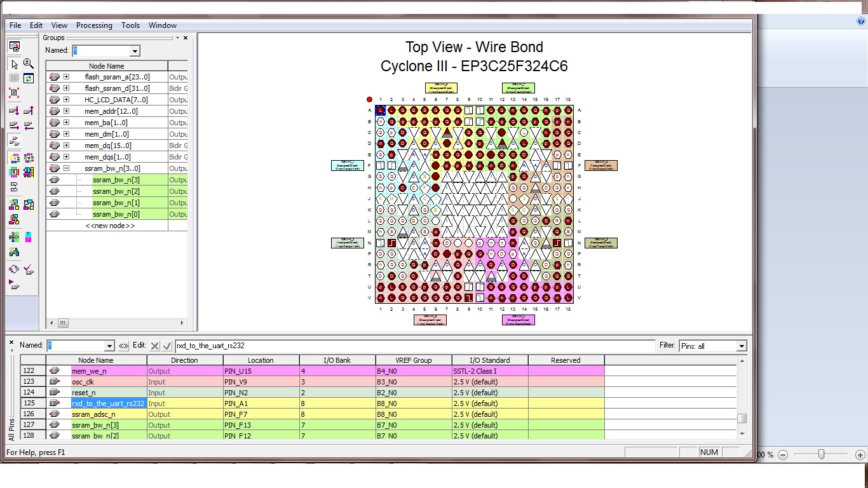This screenshot has width=868, height=488.
Task: Open the Window menu
Action: [x=163, y=25]
